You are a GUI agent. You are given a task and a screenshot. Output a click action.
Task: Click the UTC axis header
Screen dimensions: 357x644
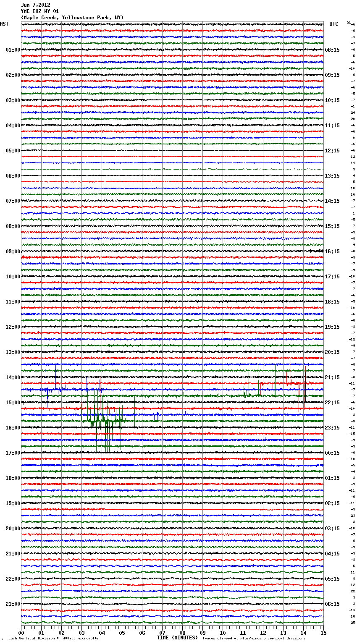click(334, 24)
